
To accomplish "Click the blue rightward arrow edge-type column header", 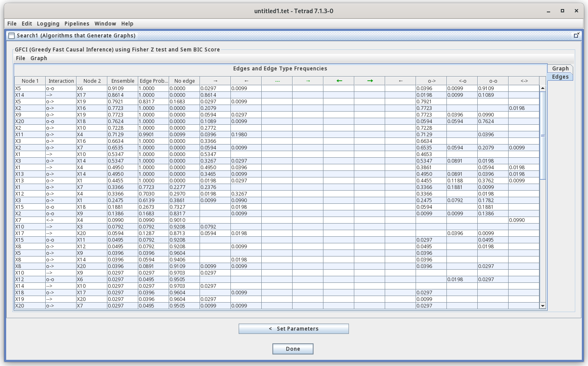I will click(x=214, y=81).
